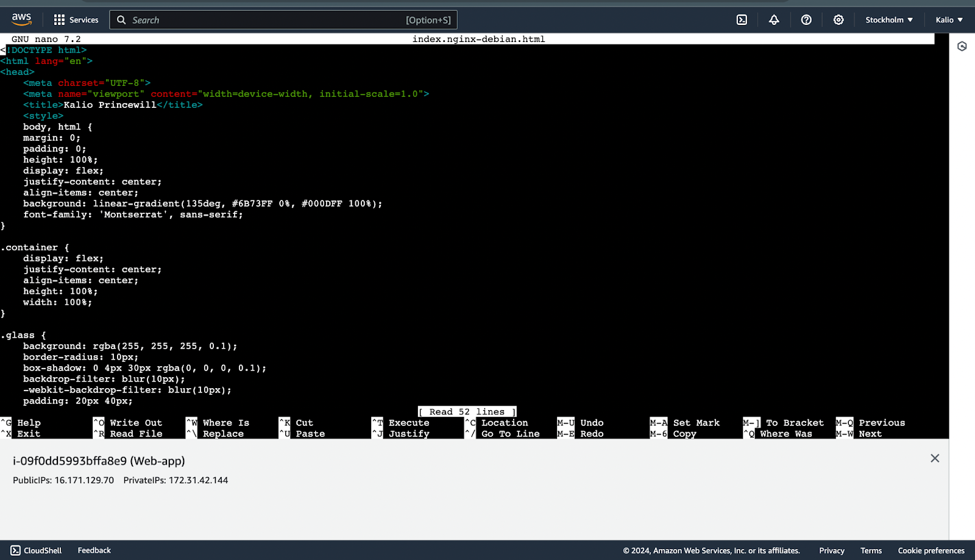Image resolution: width=975 pixels, height=560 pixels.
Task: Click the title text Kalio Princewill
Action: [110, 105]
